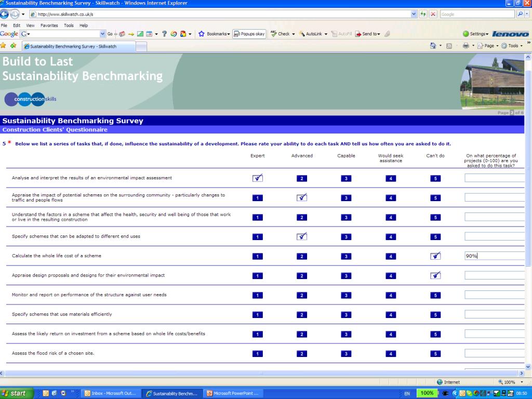
Task: Expand the search provider dropdown arrow
Action: (527, 14)
